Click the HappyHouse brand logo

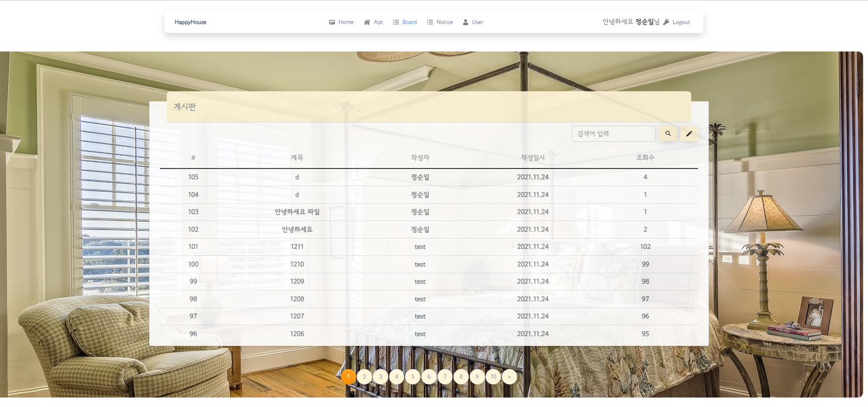pyautogui.click(x=189, y=22)
